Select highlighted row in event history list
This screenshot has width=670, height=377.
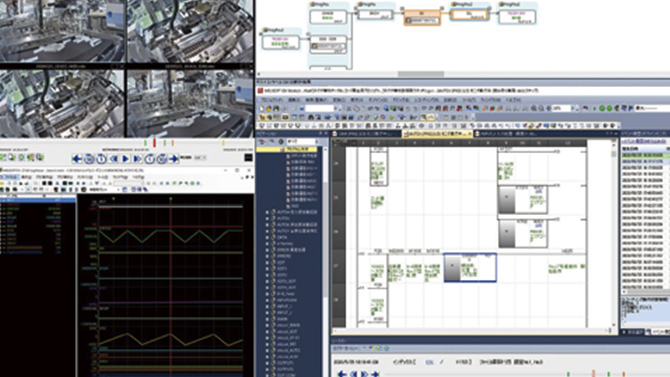(645, 156)
